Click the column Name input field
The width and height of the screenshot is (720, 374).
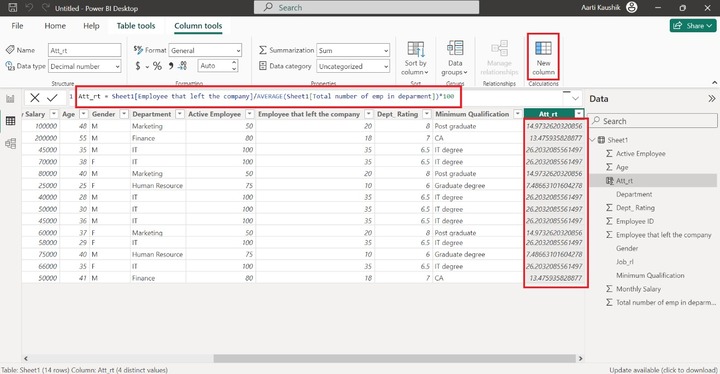click(84, 50)
